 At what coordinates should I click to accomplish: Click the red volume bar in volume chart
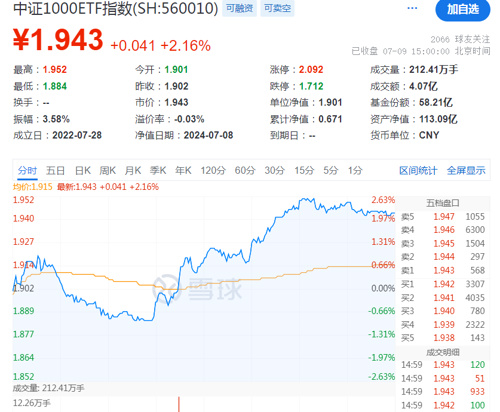[179, 404]
